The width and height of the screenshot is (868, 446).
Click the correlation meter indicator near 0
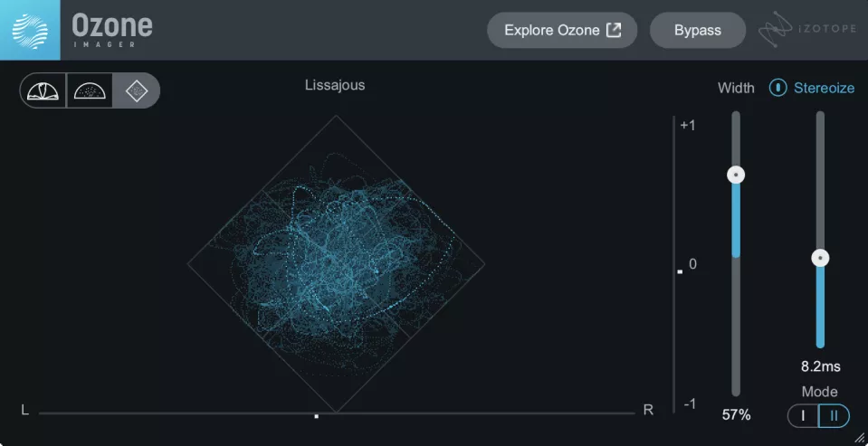coord(680,270)
